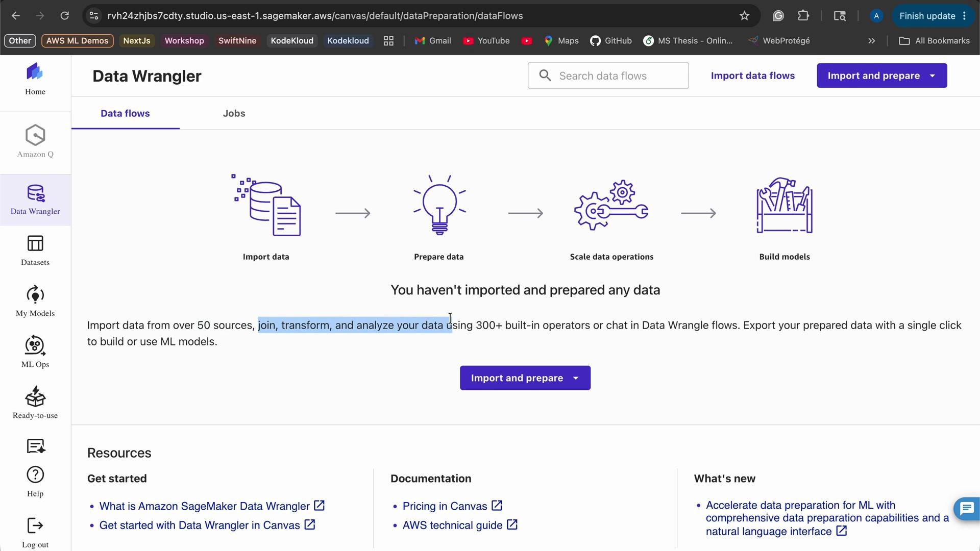The image size is (980, 551).
Task: Switch to the Data flows tab
Action: pyautogui.click(x=125, y=113)
